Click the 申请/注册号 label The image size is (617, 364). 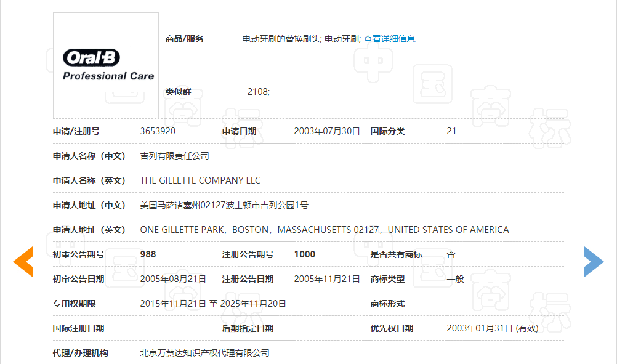click(x=76, y=131)
